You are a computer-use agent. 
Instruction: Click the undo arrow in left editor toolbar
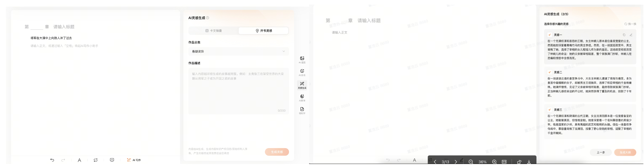52,160
